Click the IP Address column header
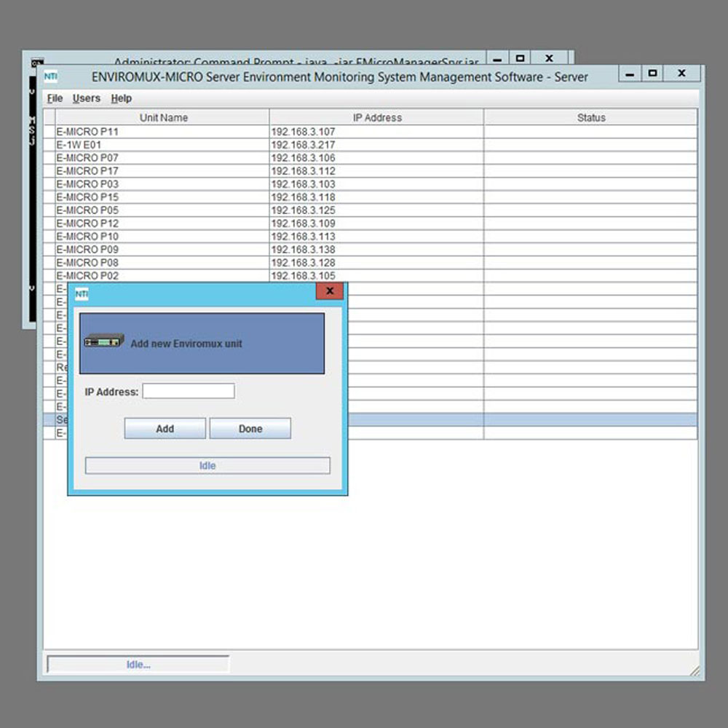Viewport: 728px width, 728px height. (x=376, y=117)
